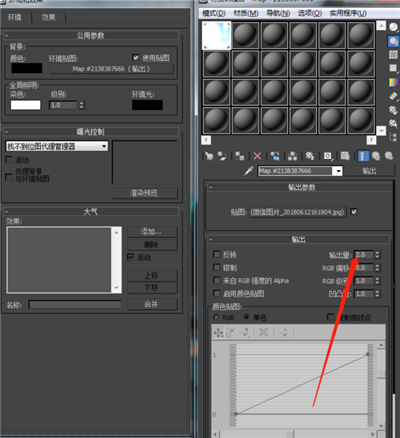The width and height of the screenshot is (400, 438).
Task: Click Material ID Channel icon
Action: point(328,156)
